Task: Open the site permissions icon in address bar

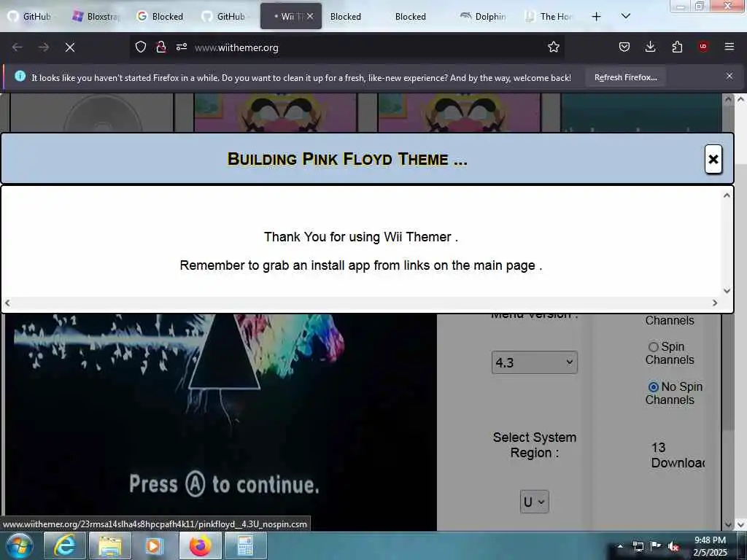Action: coord(182,47)
